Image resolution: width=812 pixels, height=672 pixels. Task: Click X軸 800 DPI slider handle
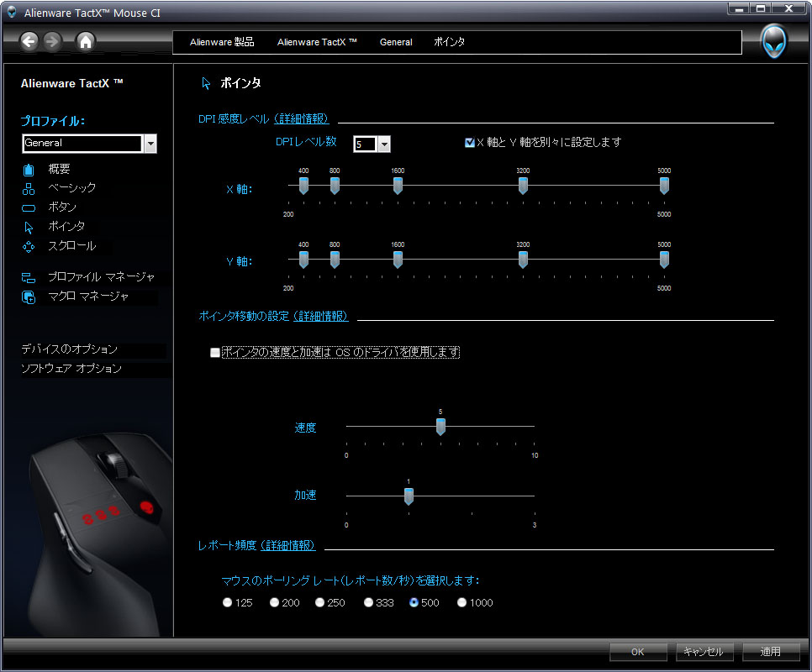(x=335, y=185)
